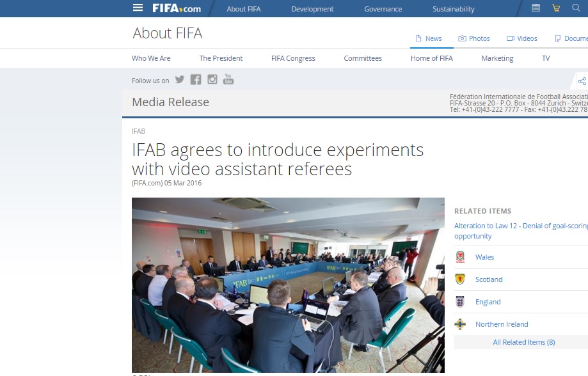Click the FIFA.com logo
The image size is (588, 376).
[176, 8]
